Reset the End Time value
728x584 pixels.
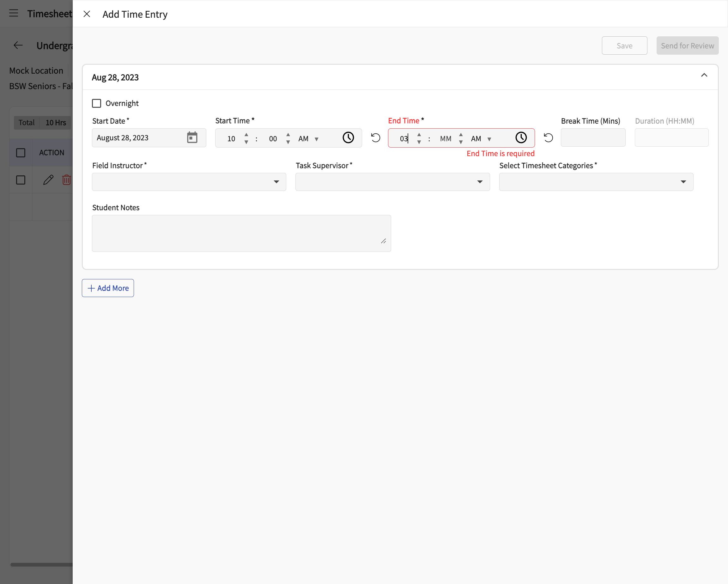pos(548,137)
